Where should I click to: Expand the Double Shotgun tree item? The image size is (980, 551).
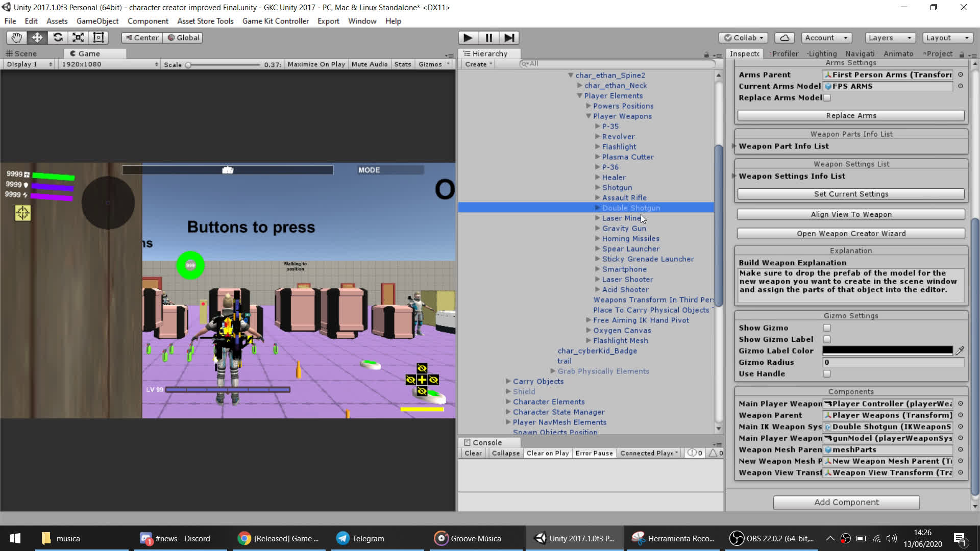click(x=597, y=208)
